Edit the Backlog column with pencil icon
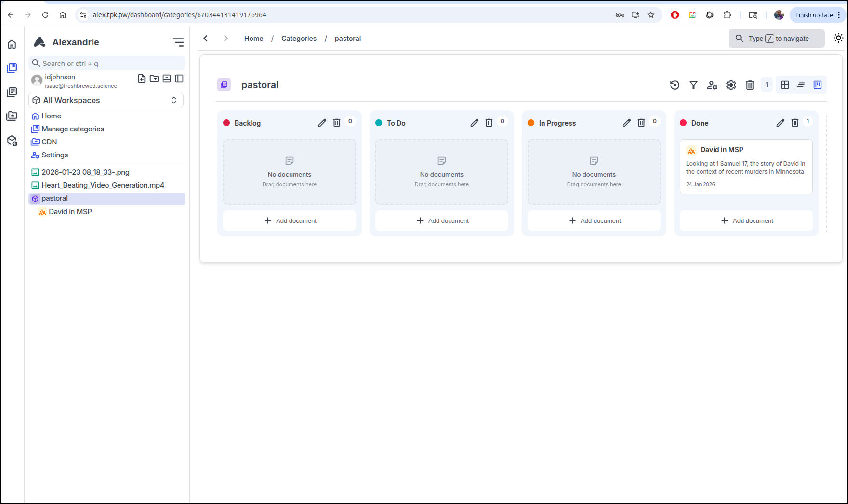The image size is (848, 504). pyautogui.click(x=322, y=123)
